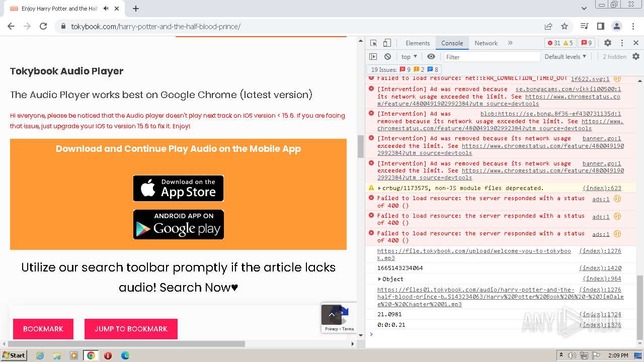Open Chrome three-dot menu
The image size is (644, 362).
point(632,26)
